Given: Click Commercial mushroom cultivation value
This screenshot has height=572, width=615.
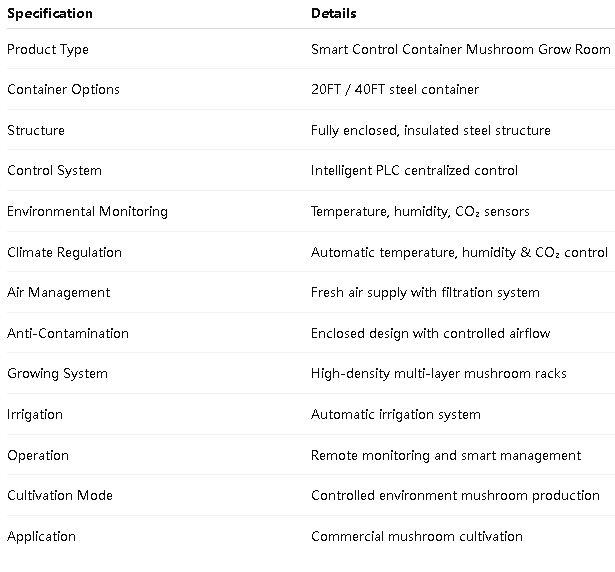Looking at the screenshot, I should 416,537.
